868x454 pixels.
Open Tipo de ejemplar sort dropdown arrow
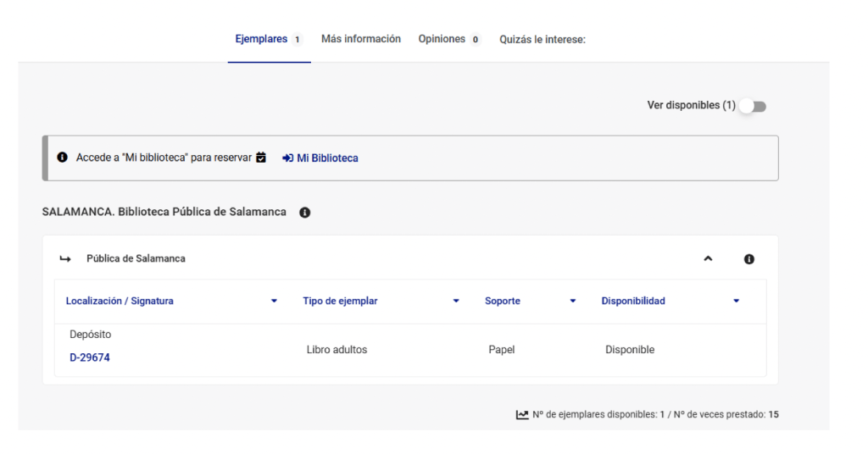click(x=456, y=301)
